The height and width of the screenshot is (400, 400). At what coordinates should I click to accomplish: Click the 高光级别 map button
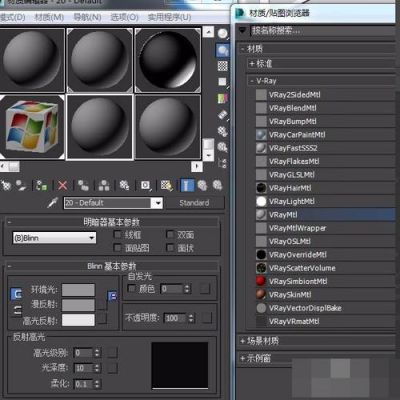point(112,352)
